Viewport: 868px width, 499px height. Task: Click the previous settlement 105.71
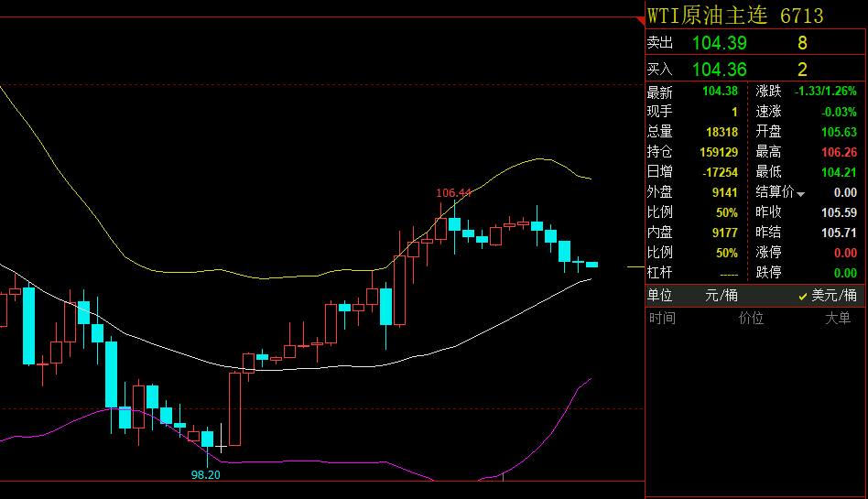[x=840, y=233]
